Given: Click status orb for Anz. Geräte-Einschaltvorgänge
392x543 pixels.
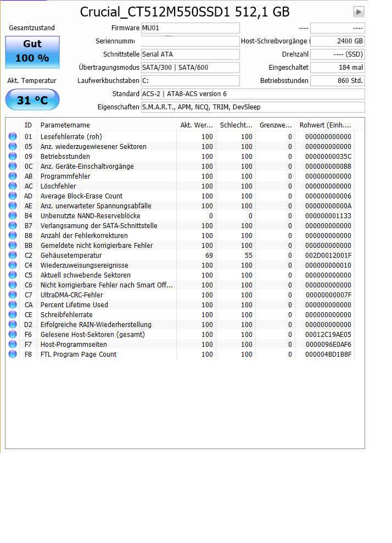Looking at the screenshot, I should [x=13, y=166].
